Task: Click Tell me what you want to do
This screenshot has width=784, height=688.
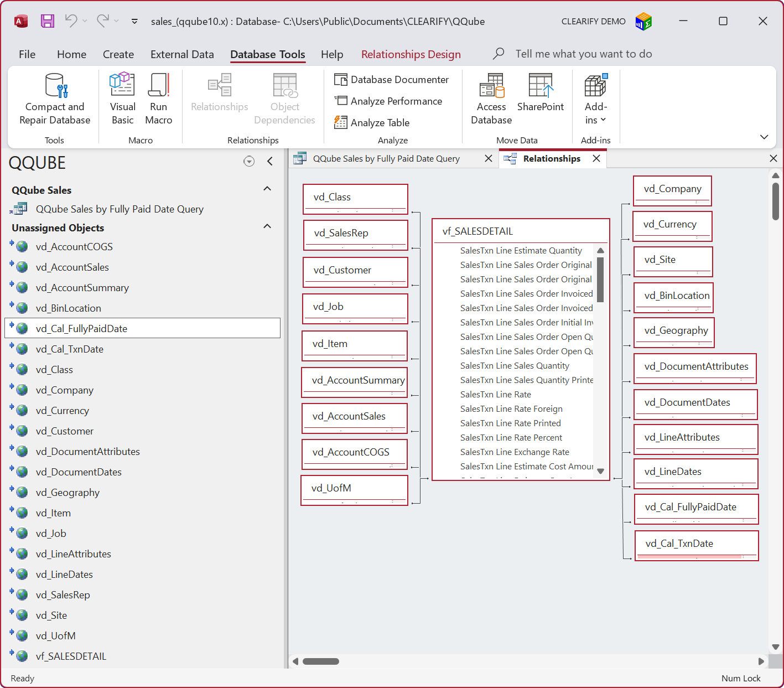Action: pyautogui.click(x=583, y=54)
